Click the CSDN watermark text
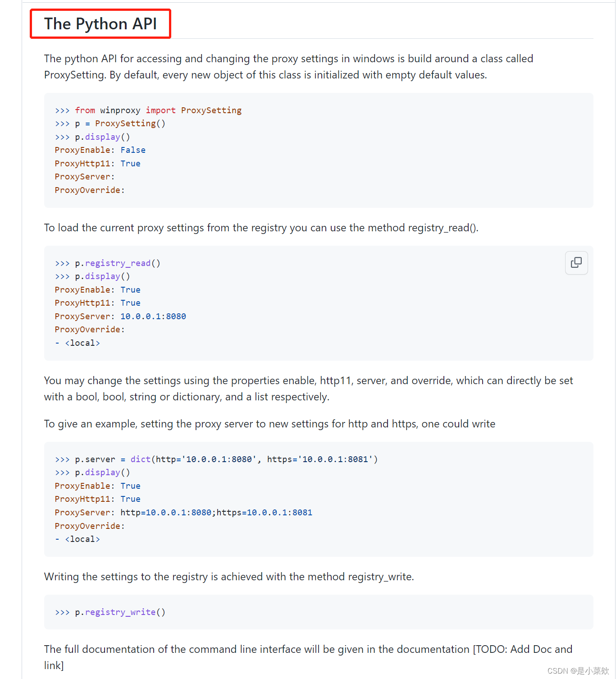Screen dimensions: 616x679 pos(578,671)
